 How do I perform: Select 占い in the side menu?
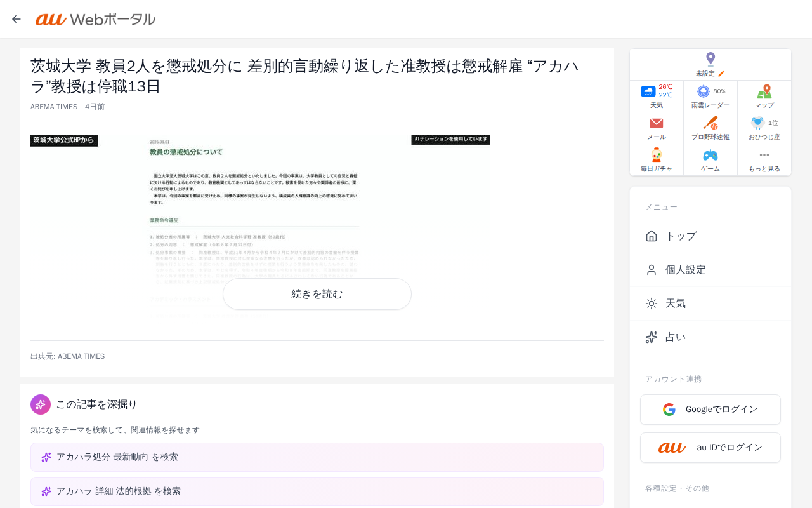[x=710, y=337]
